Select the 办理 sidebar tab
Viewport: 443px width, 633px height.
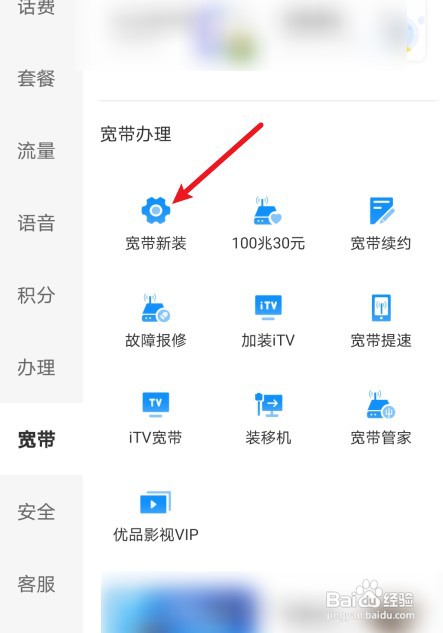[36, 367]
